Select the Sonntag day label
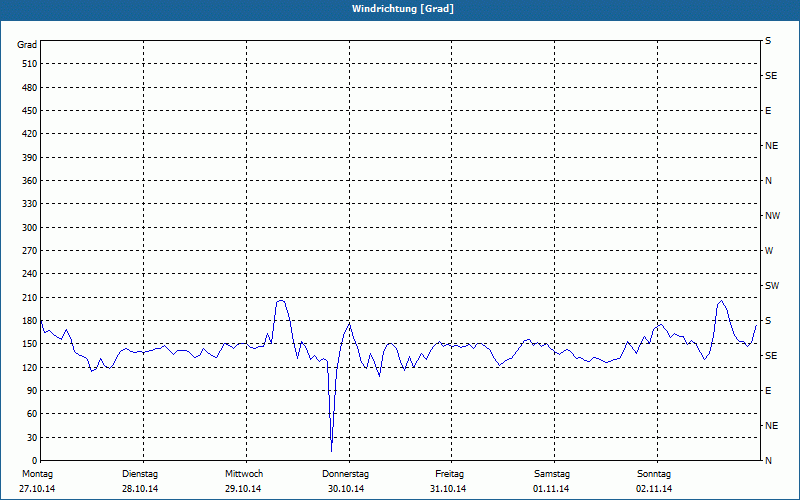This screenshot has width=800, height=500. pyautogui.click(x=654, y=474)
